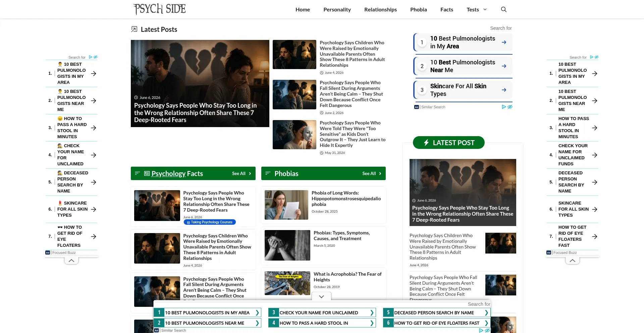Open the sidebar Latest Post featured image
This screenshot has height=333, width=644.
pos(463,192)
